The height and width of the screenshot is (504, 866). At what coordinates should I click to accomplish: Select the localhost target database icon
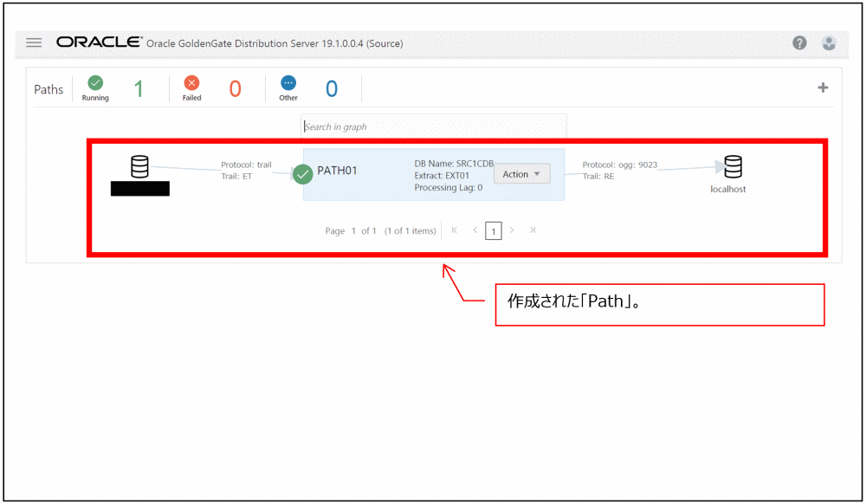pyautogui.click(x=733, y=166)
